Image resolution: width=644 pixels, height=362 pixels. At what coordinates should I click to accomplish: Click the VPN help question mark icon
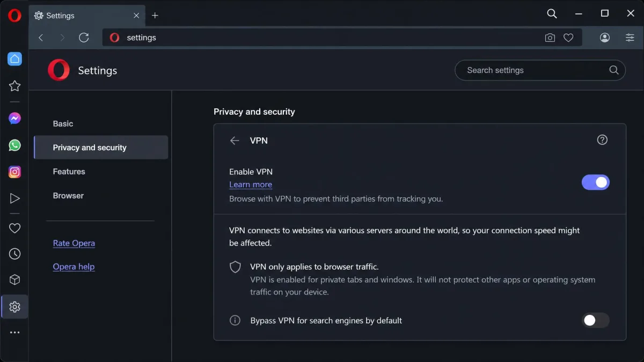(602, 140)
